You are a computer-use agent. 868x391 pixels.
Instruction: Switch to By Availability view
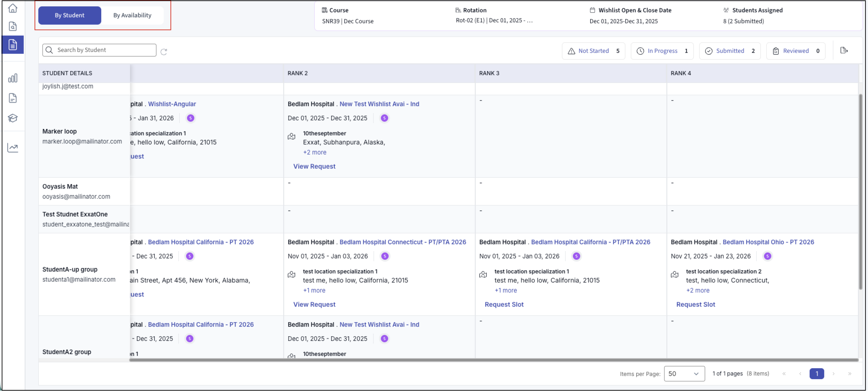[x=132, y=15]
